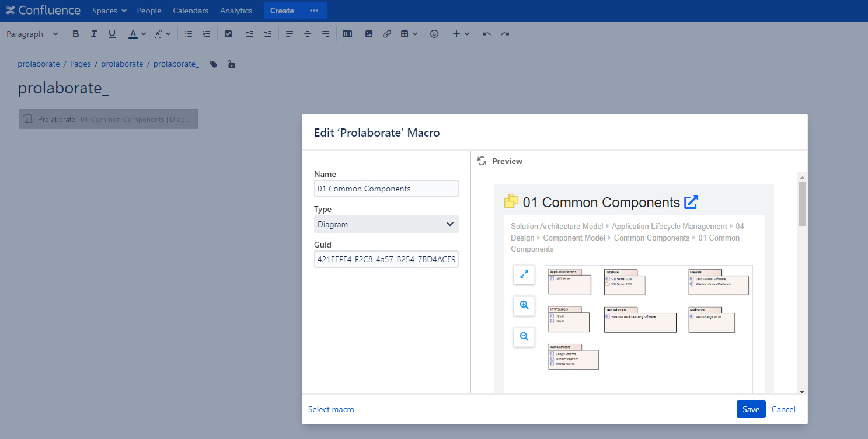Open the emoticon picker
This screenshot has width=868, height=439.
tap(434, 34)
